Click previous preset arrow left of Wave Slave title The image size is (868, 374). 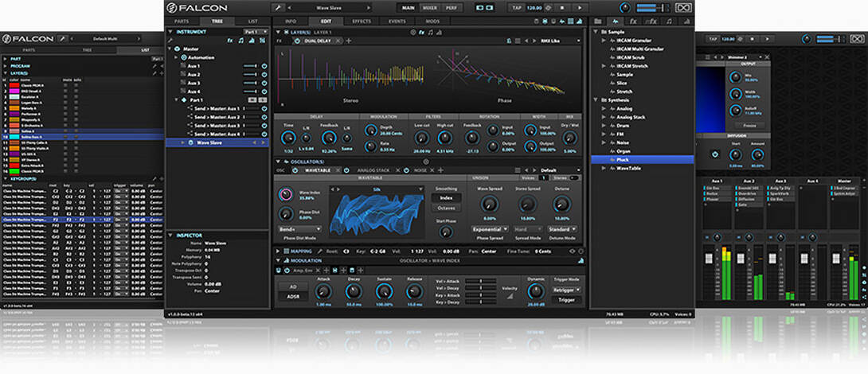coord(291,8)
